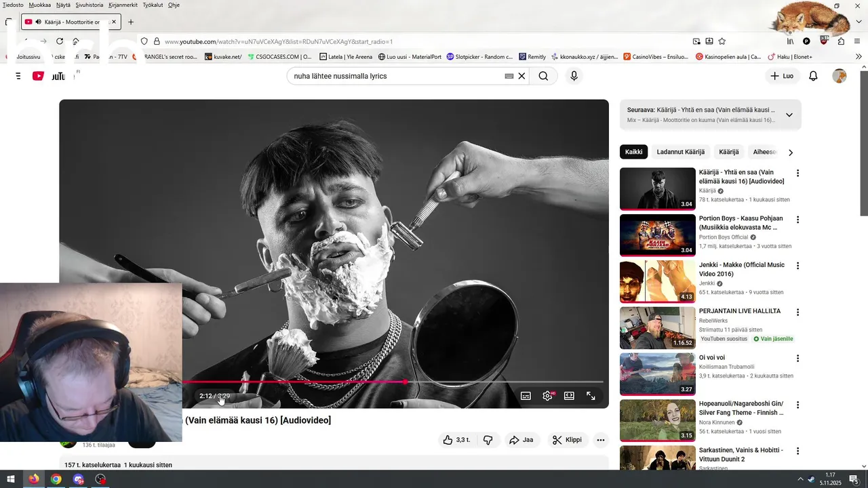
Task: Click the dislike thumbs-down button
Action: (488, 440)
